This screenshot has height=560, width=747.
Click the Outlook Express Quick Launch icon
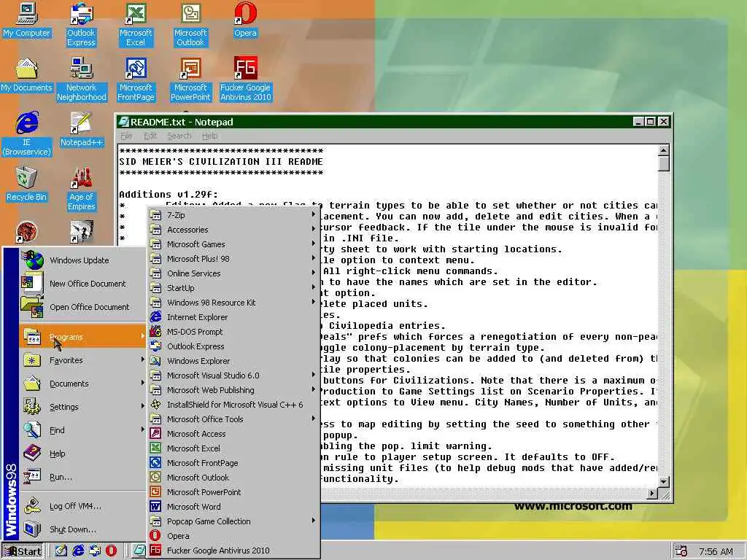click(95, 551)
